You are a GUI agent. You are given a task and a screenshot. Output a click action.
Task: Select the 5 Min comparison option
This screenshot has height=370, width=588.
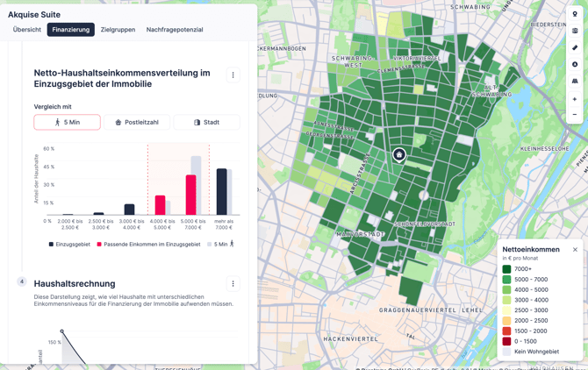point(67,122)
